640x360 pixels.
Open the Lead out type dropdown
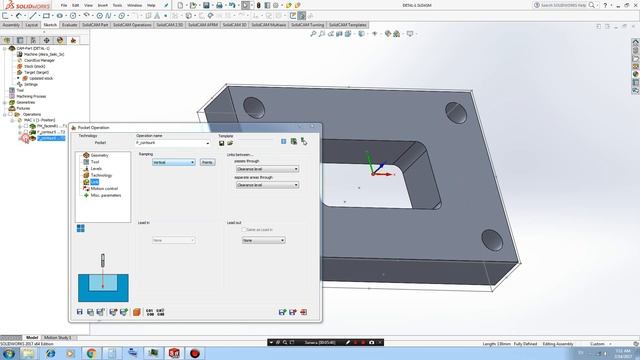pos(263,241)
